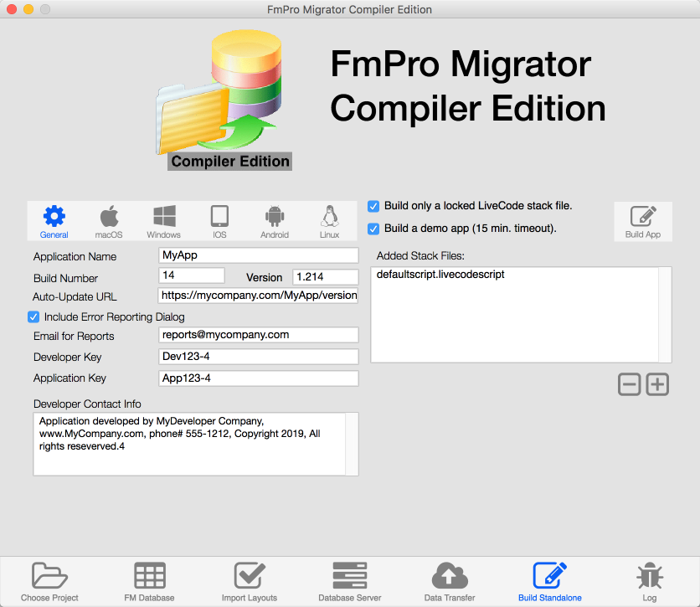This screenshot has width=700, height=607.
Task: Open the Android platform tab
Action: pos(274,222)
